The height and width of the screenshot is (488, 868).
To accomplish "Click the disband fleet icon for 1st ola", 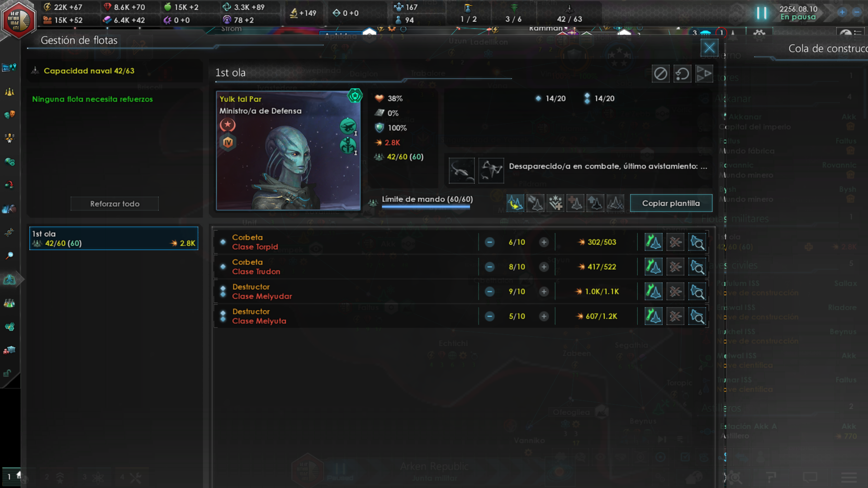I will coord(660,74).
